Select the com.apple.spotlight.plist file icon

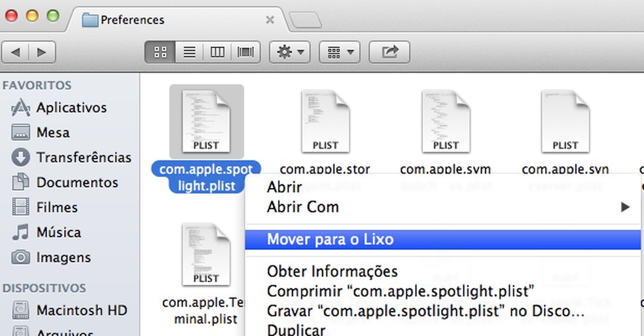[206, 122]
